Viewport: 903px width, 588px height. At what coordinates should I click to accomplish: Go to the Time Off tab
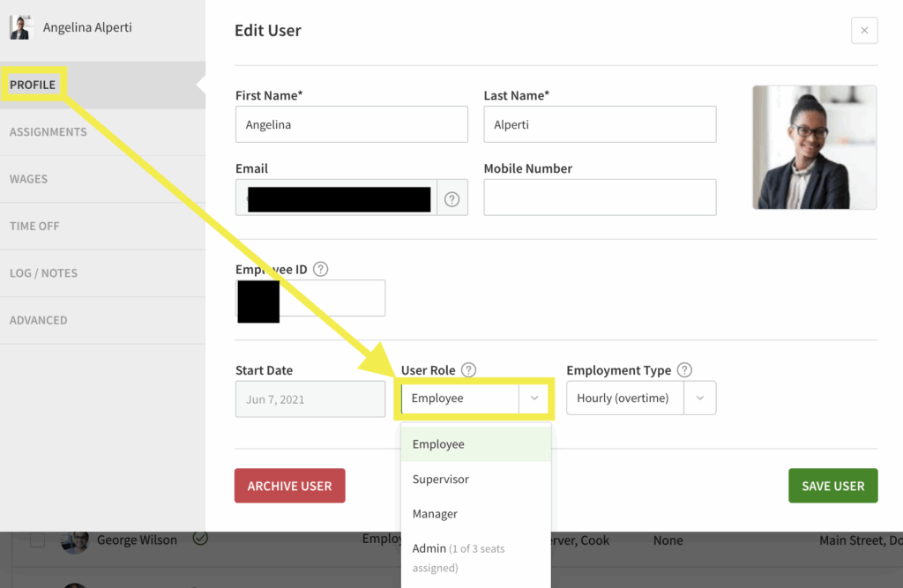(x=34, y=227)
